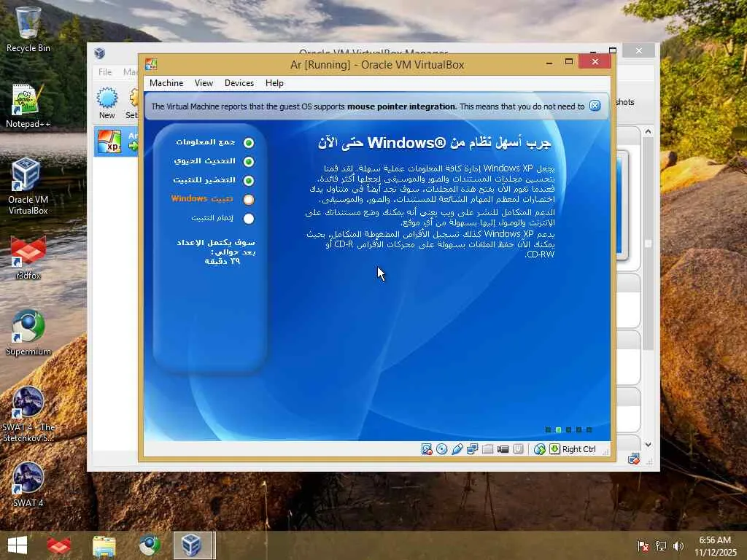Click the network icon in Manager bottom-right corner

pyautogui.click(x=634, y=459)
